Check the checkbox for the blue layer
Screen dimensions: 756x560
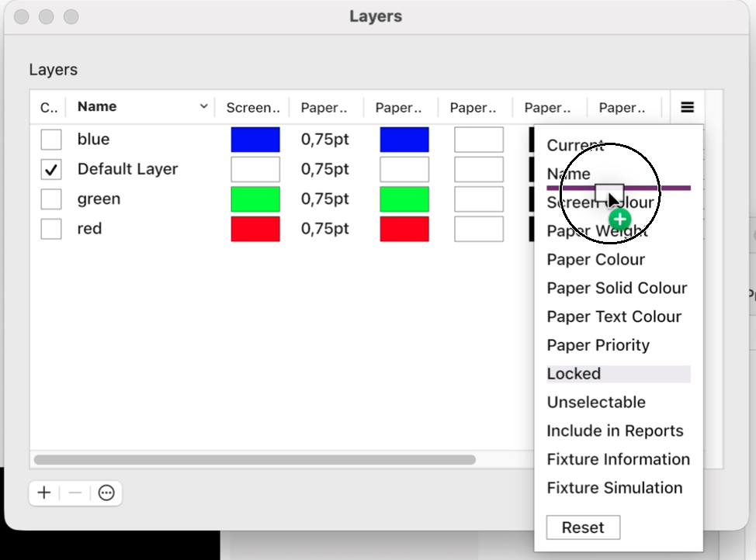coord(50,139)
